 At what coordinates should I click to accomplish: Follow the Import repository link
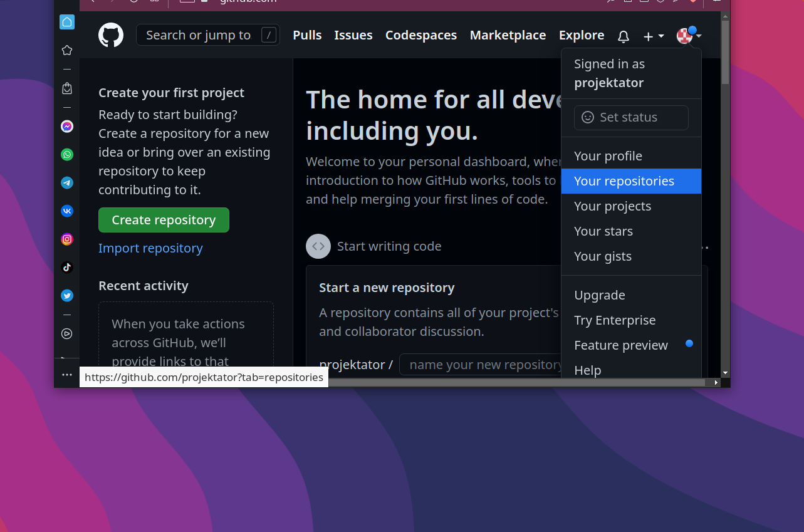[150, 248]
